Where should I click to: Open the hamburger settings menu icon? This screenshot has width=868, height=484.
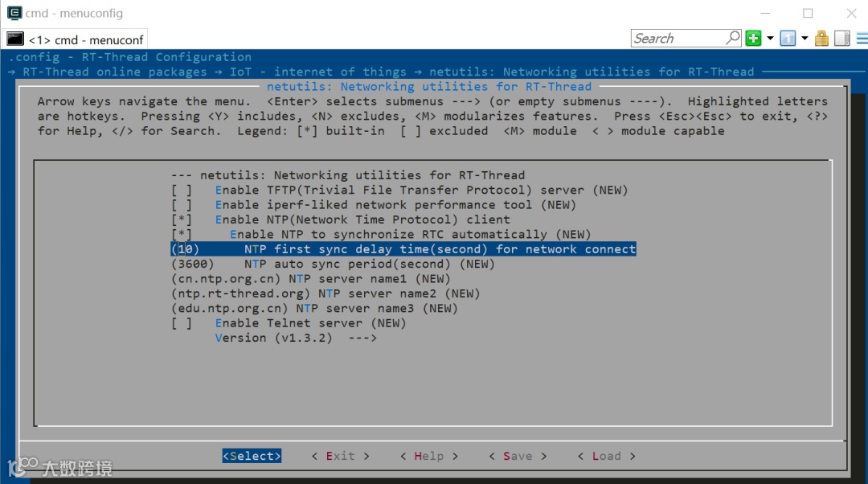point(862,39)
